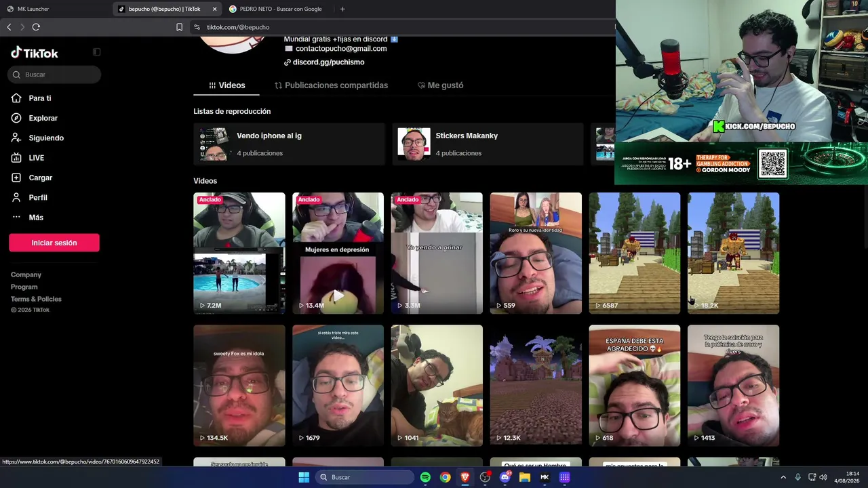
Task: Close the bepucho TikTok browser tab
Action: (214, 9)
